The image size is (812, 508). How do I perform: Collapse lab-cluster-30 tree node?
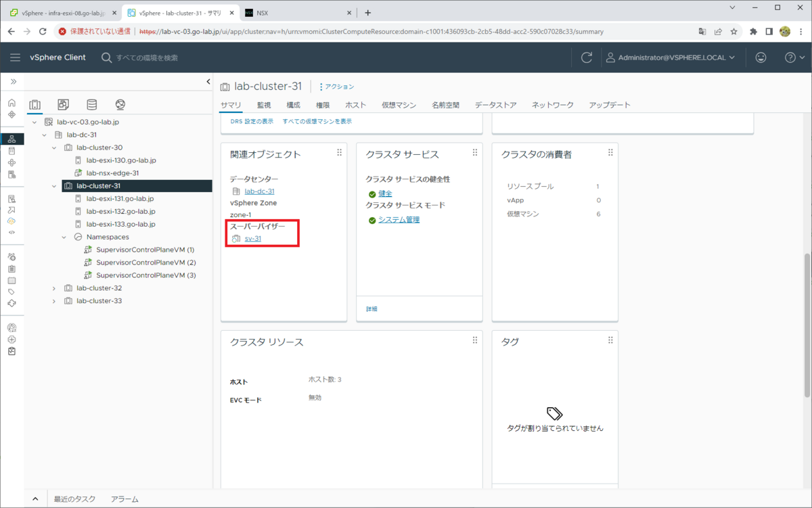point(54,147)
